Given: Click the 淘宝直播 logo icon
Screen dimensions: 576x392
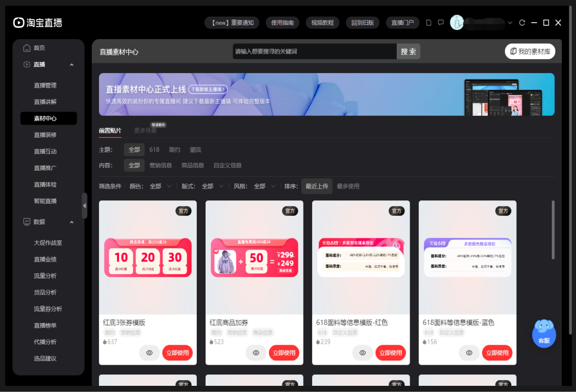Looking at the screenshot, I should (x=19, y=23).
